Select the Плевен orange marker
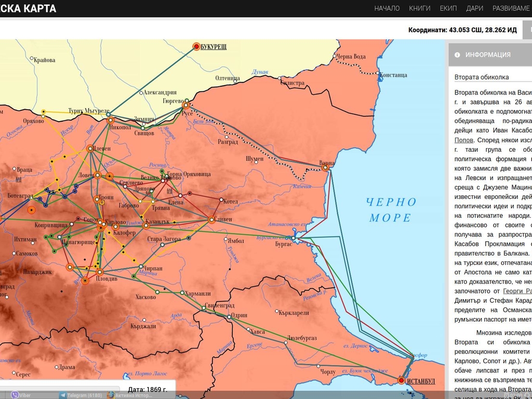Image resolution: width=532 pixels, height=399 pixels. (90, 148)
